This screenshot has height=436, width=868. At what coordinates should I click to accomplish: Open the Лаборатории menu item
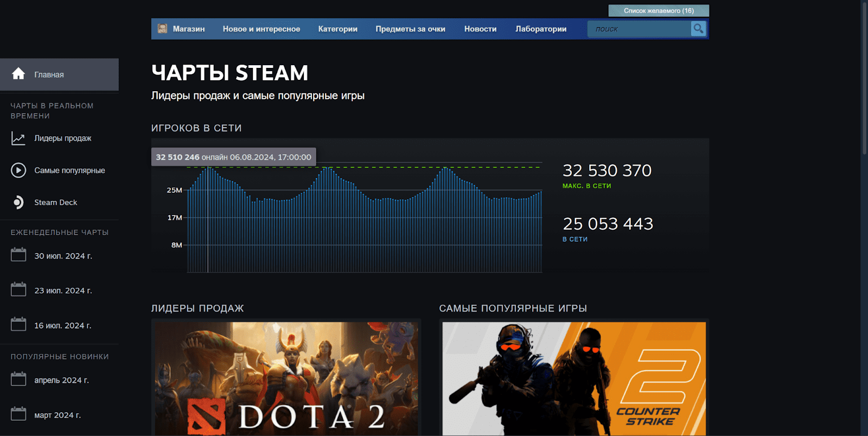coord(541,29)
